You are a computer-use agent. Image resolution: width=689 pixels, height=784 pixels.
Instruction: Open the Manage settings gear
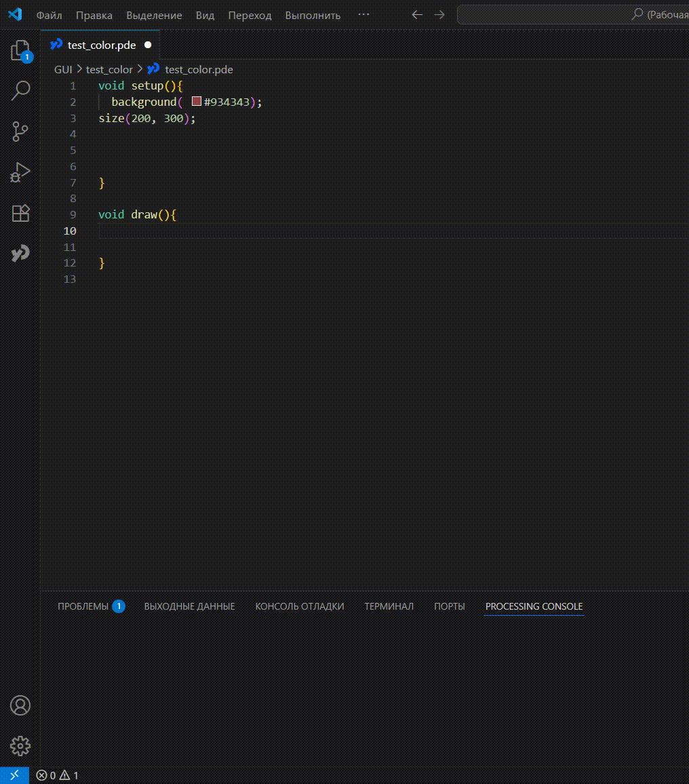click(x=20, y=746)
